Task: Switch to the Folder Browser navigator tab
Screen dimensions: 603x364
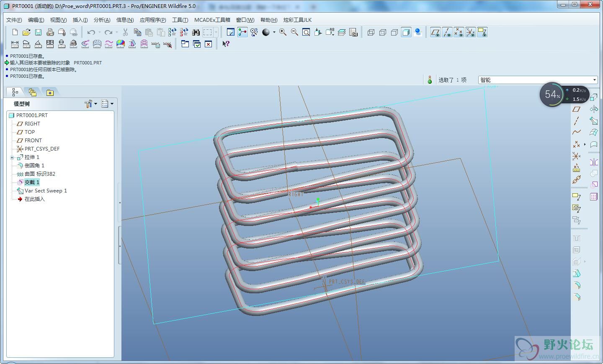Action: coord(32,92)
